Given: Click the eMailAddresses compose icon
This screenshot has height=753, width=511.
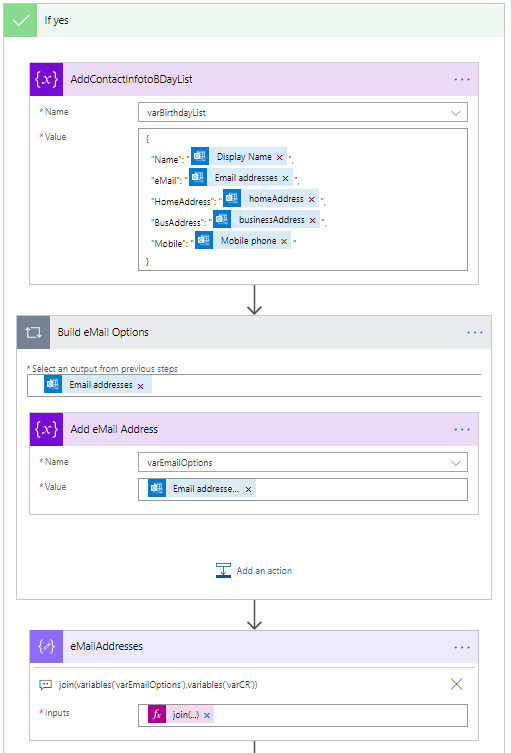Looking at the screenshot, I should point(46,647).
